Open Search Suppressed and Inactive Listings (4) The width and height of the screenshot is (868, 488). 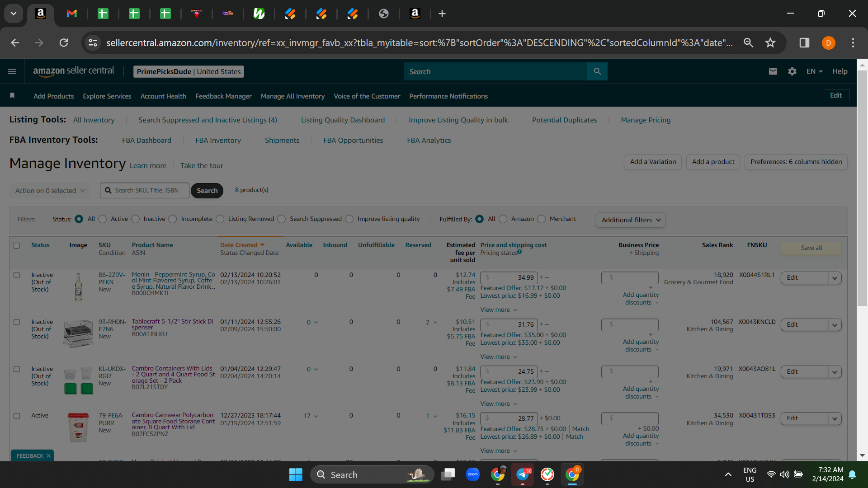click(208, 120)
